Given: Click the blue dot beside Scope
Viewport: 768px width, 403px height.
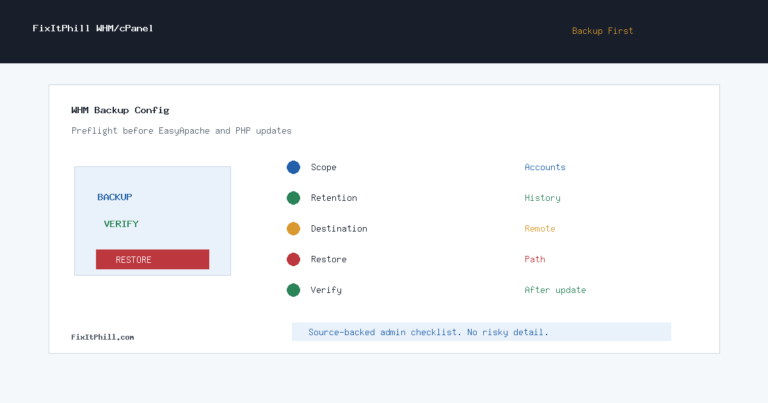Looking at the screenshot, I should [x=293, y=167].
